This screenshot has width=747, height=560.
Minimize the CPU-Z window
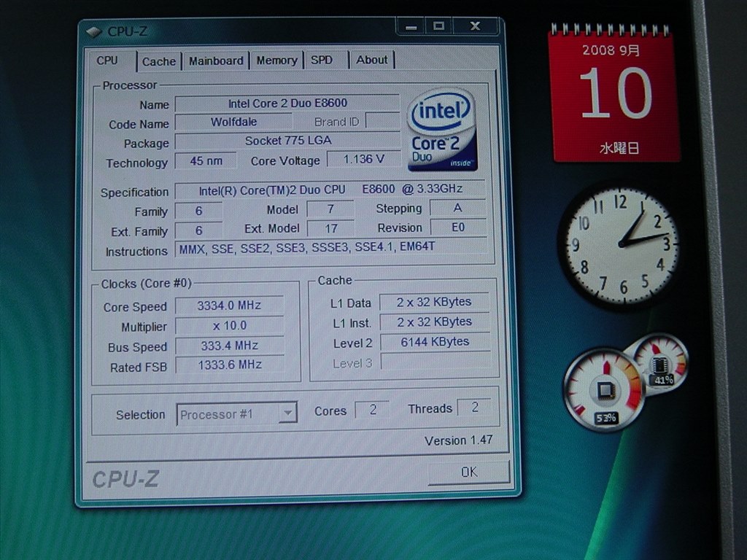point(411,27)
